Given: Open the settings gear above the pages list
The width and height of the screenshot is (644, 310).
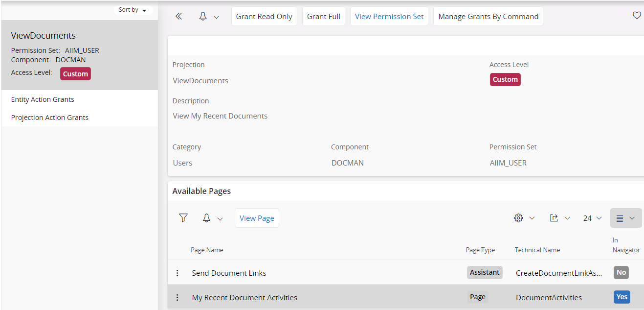Looking at the screenshot, I should pyautogui.click(x=518, y=217).
